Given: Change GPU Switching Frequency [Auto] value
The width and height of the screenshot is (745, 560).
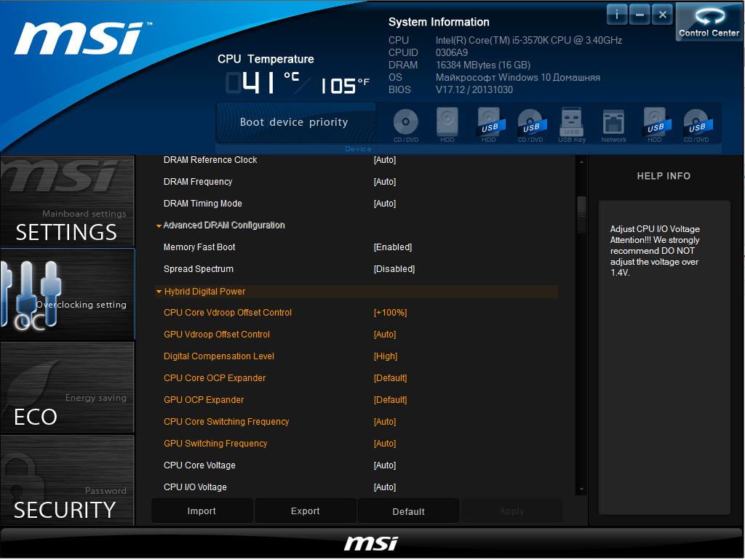Looking at the screenshot, I should pyautogui.click(x=385, y=444).
